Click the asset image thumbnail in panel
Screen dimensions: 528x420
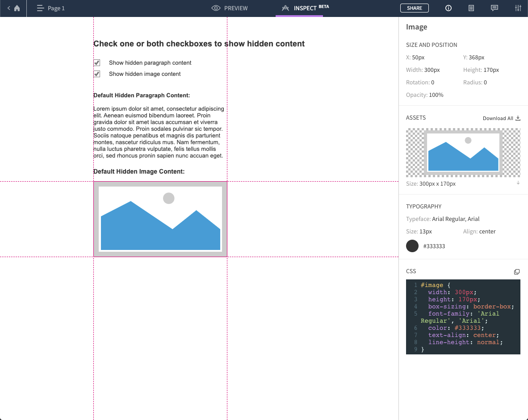463,153
